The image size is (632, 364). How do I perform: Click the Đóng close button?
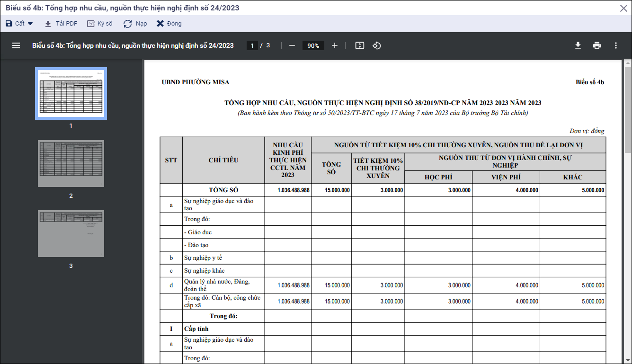click(x=169, y=24)
